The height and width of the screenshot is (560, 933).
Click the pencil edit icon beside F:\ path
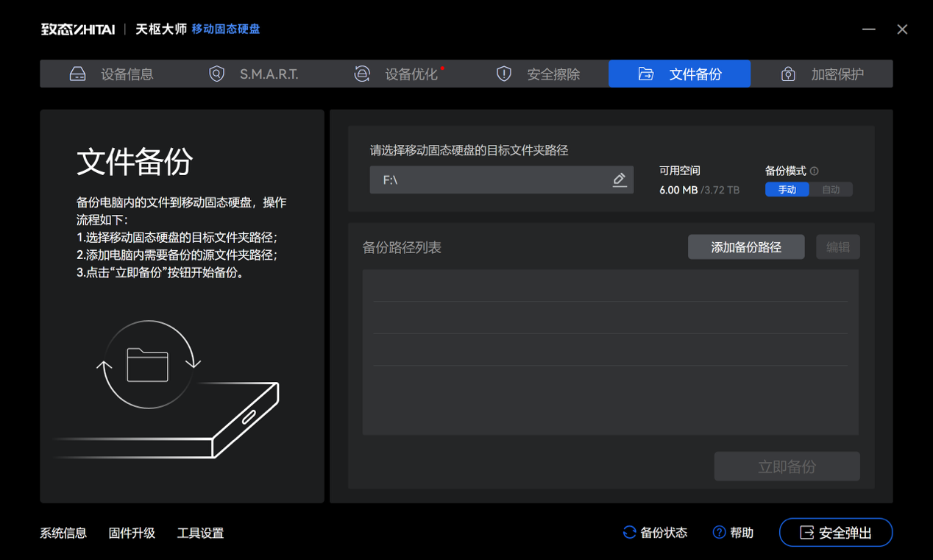click(619, 180)
